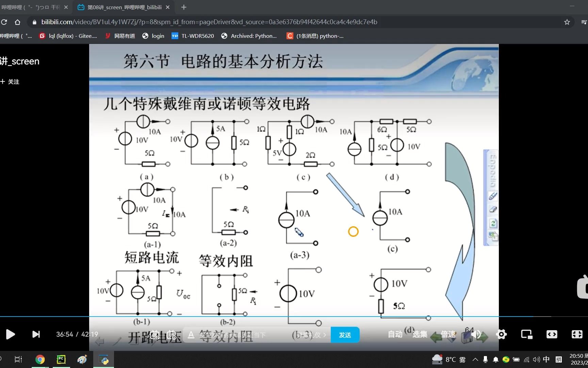Open the 自动 video quality menu
The image size is (588, 368).
395,334
